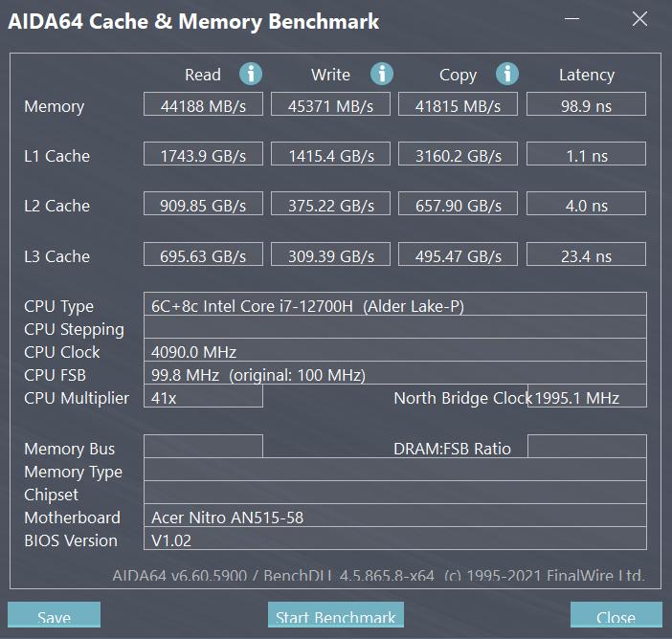Click the Memory Write result field

pos(330,105)
